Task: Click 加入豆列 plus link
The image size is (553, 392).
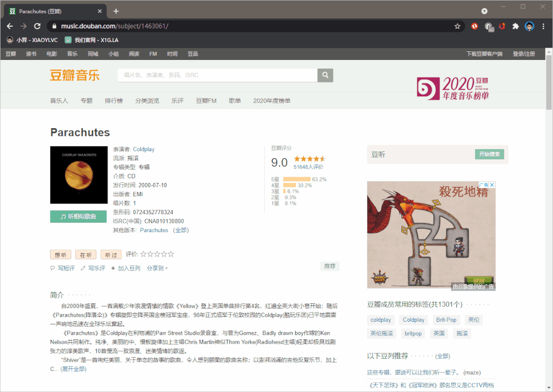Action: (x=126, y=269)
